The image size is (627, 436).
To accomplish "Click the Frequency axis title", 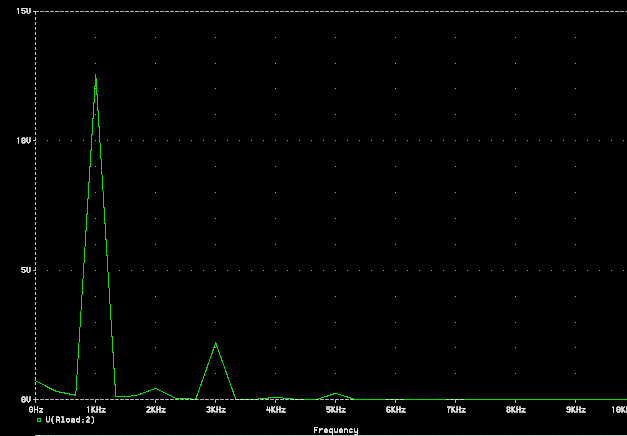I will [x=335, y=430].
